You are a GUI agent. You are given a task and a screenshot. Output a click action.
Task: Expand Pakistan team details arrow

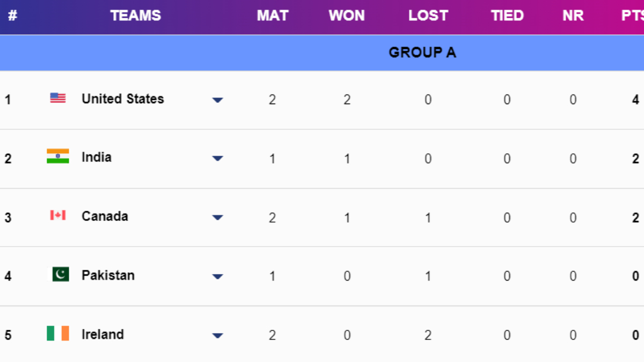(217, 277)
